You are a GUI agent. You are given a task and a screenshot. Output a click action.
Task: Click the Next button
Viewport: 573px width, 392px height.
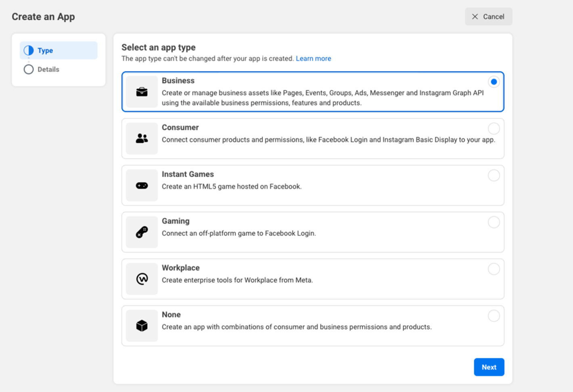[x=489, y=367]
